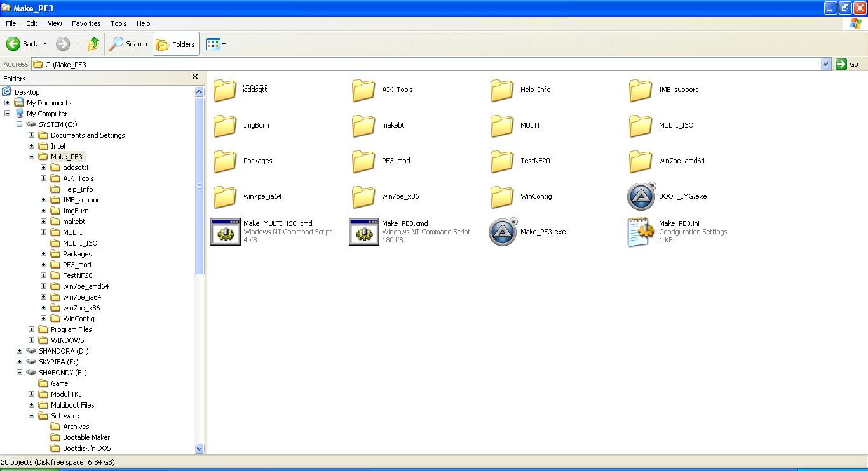Expand the Program Files tree node
This screenshot has width=868, height=471.
tap(31, 329)
